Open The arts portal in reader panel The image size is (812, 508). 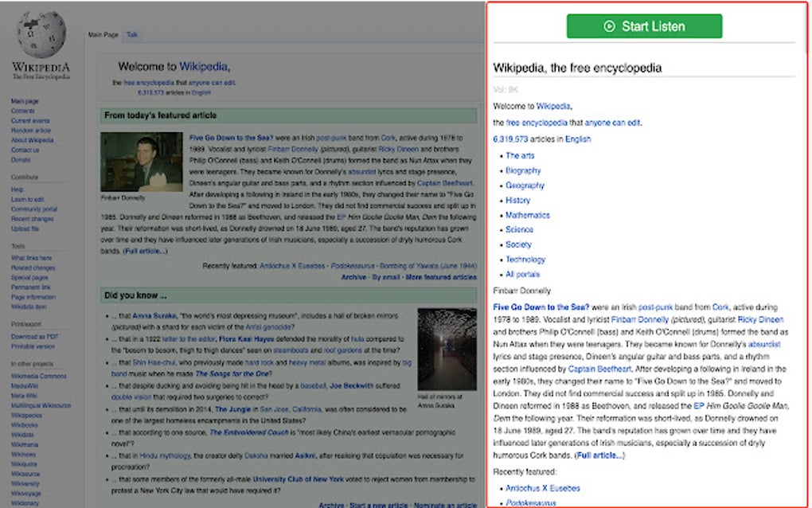(520, 155)
